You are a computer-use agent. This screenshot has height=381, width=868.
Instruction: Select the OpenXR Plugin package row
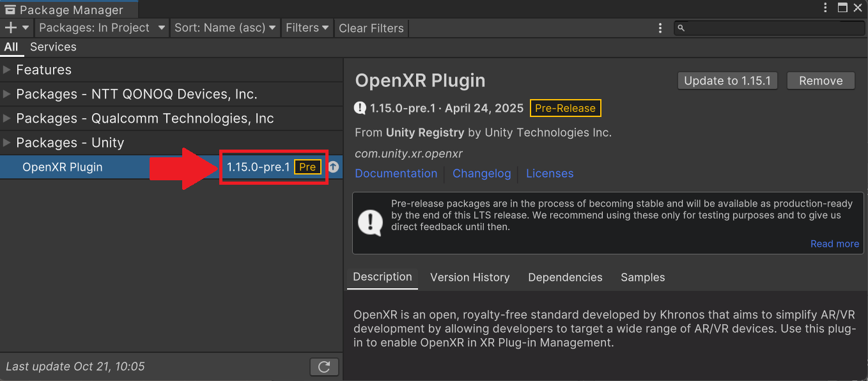coord(171,167)
